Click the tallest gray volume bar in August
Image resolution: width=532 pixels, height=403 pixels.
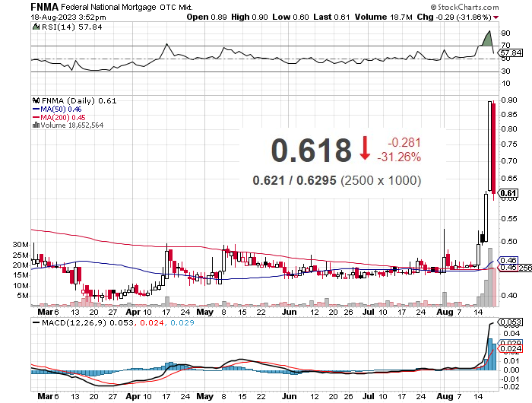490,277
